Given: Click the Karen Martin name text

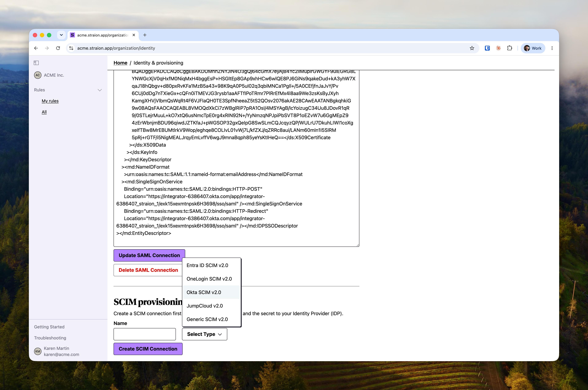Looking at the screenshot, I should click(56, 348).
